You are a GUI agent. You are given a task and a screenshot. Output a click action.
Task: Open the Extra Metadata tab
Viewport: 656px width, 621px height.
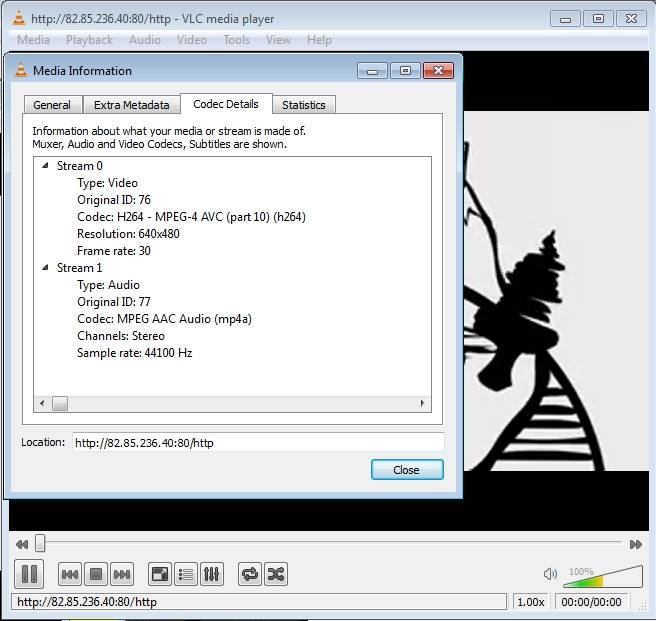[x=131, y=105]
